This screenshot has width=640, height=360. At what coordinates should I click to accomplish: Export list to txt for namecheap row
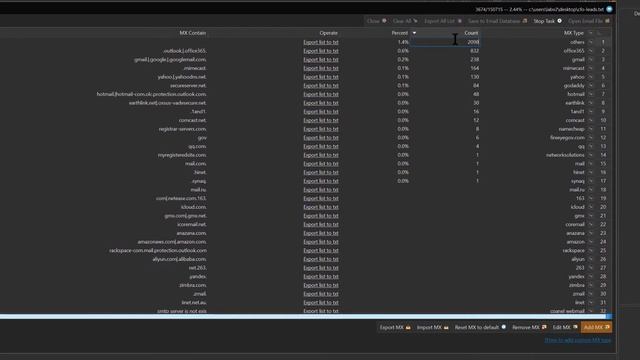point(321,129)
